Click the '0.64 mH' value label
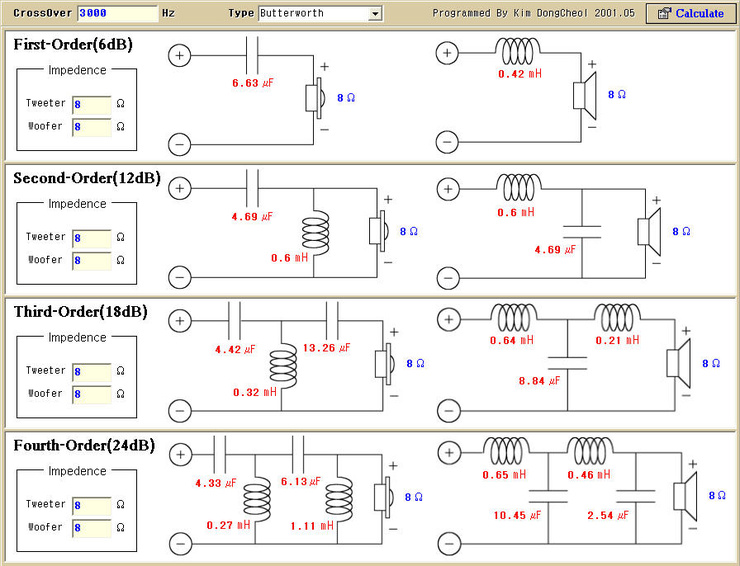This screenshot has height=566, width=740. (512, 340)
